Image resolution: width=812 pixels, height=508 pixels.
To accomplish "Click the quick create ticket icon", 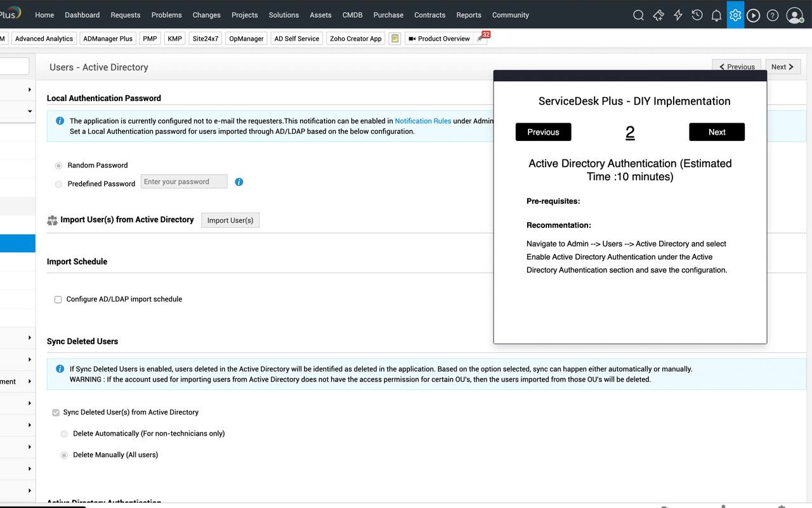I will coord(658,15).
